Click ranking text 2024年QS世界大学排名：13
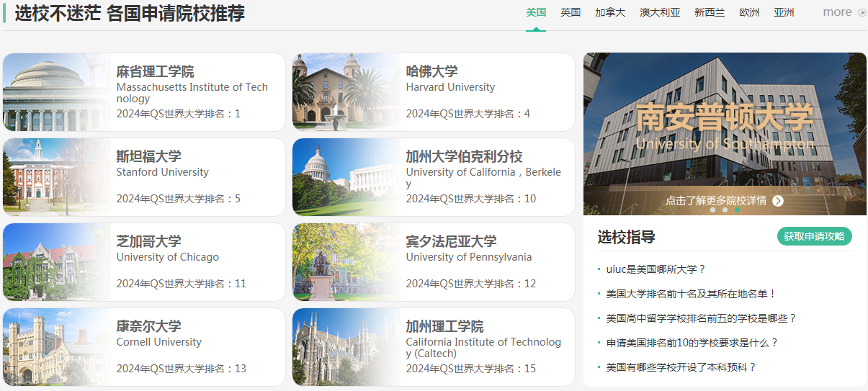This screenshot has height=391, width=868. pos(181,369)
